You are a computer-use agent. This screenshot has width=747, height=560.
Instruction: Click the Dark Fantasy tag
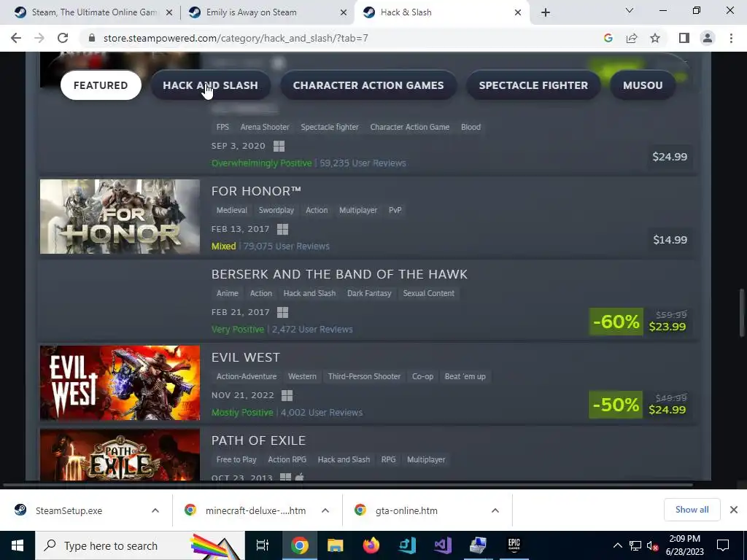(368, 293)
